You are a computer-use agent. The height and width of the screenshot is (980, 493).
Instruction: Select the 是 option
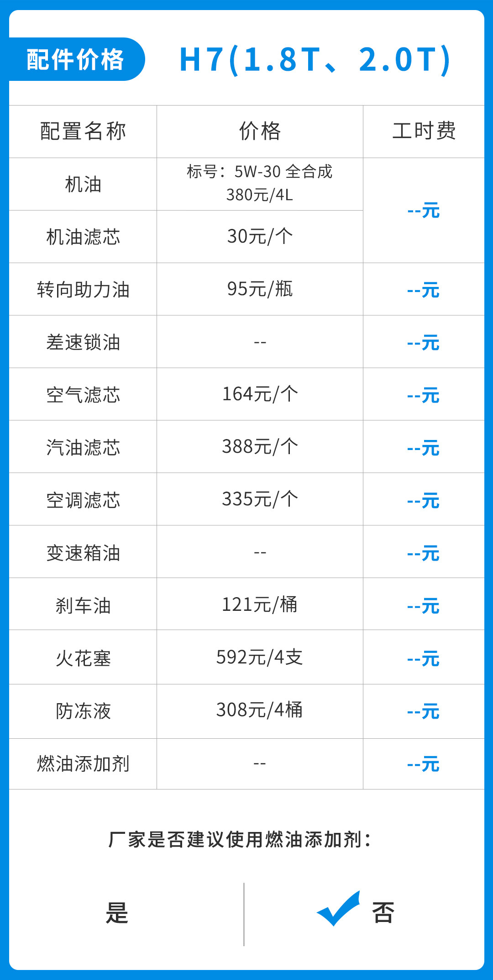[117, 913]
